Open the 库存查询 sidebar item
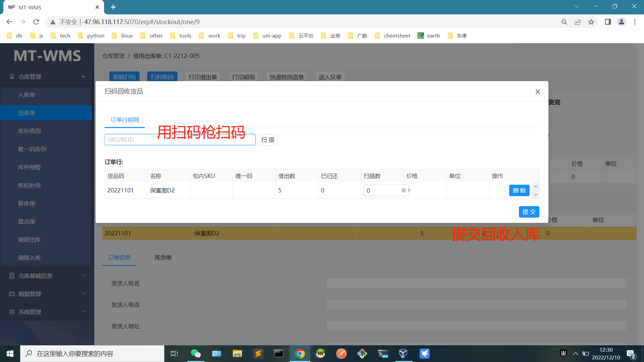Screen dimensions: 644x362 pos(46,131)
